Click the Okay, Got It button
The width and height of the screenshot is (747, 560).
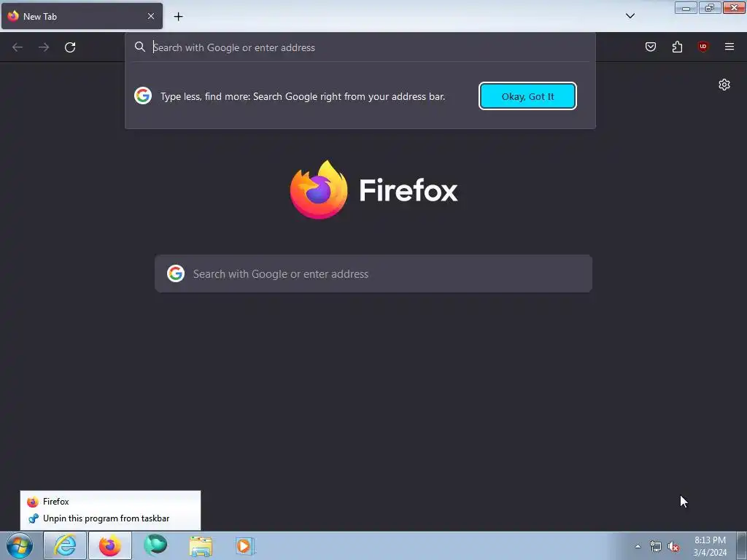[x=528, y=96]
